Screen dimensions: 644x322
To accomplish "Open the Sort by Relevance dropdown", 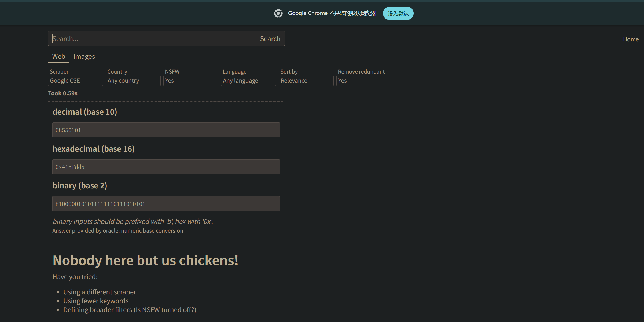I will click(306, 81).
